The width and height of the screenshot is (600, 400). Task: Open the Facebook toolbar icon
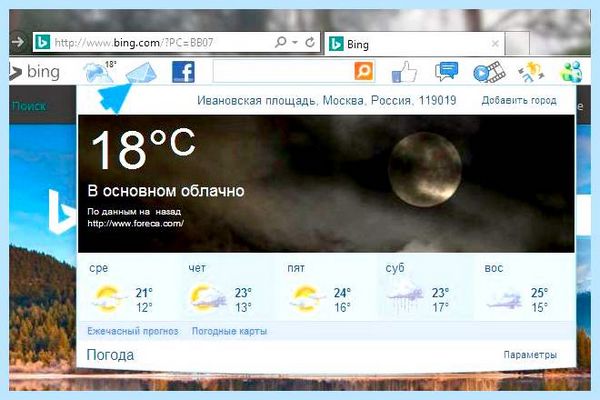click(x=183, y=72)
